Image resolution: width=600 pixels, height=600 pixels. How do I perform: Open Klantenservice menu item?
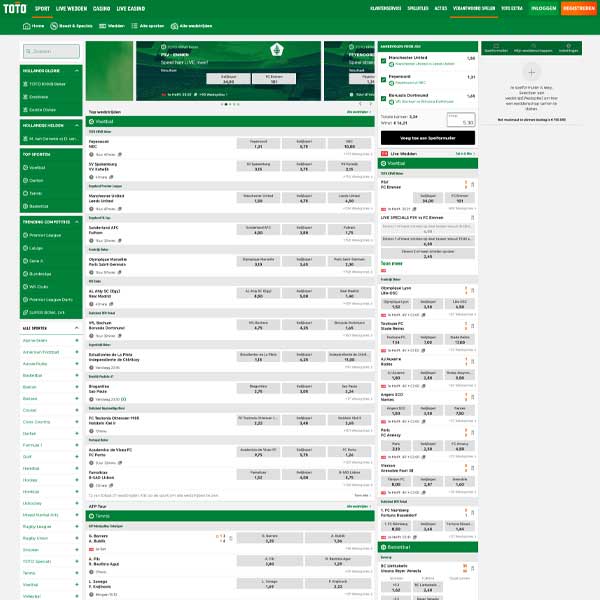pos(386,8)
